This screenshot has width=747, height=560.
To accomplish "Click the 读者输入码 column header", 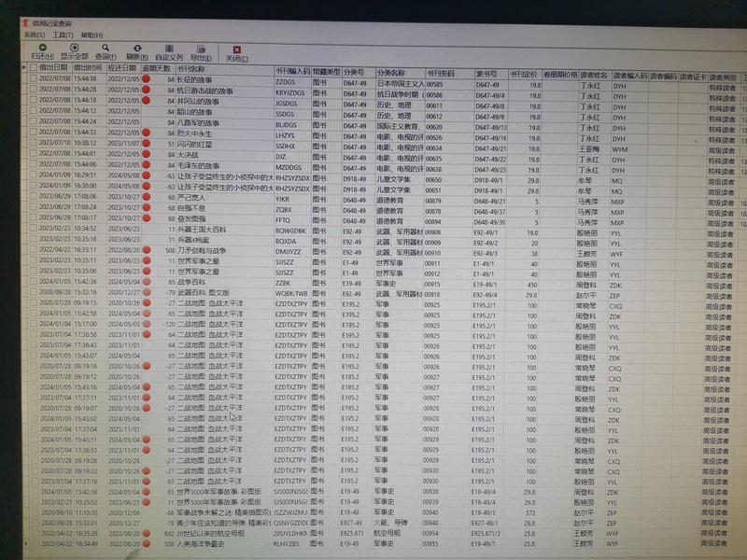I will pos(629,76).
